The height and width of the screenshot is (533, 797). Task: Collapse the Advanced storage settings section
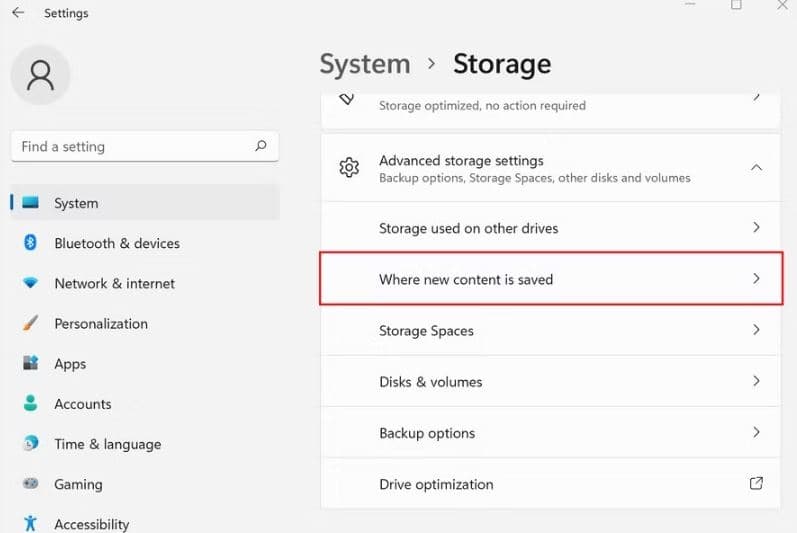756,168
